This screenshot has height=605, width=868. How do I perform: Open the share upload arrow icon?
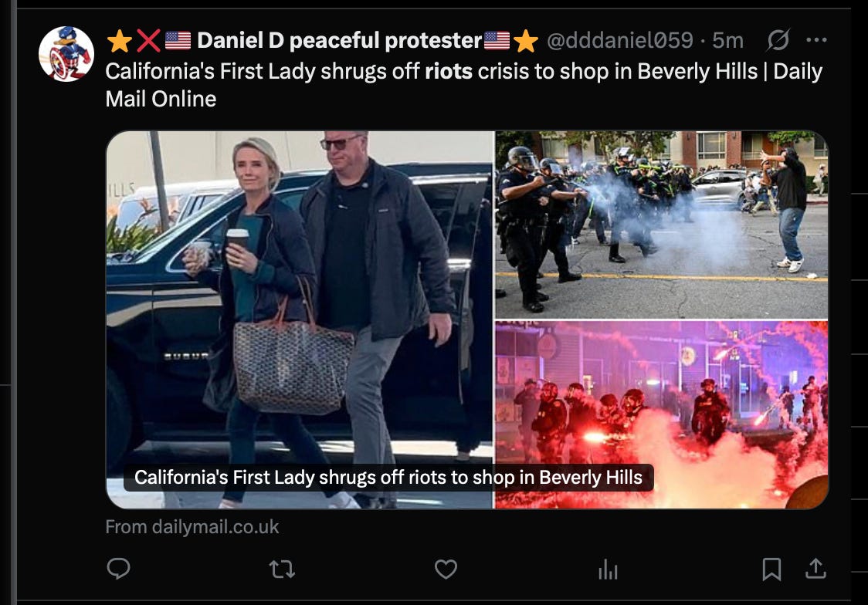[x=815, y=569]
